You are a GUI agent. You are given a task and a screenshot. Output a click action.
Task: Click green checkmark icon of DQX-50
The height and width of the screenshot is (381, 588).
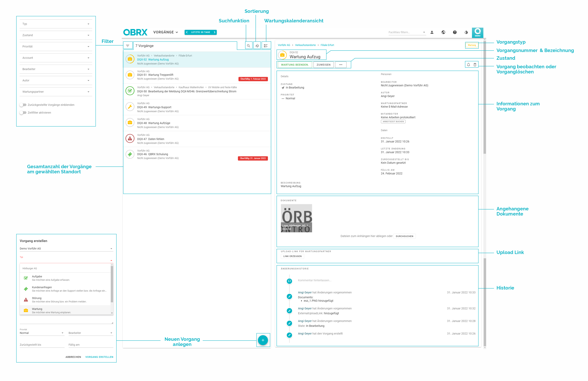[x=130, y=91]
